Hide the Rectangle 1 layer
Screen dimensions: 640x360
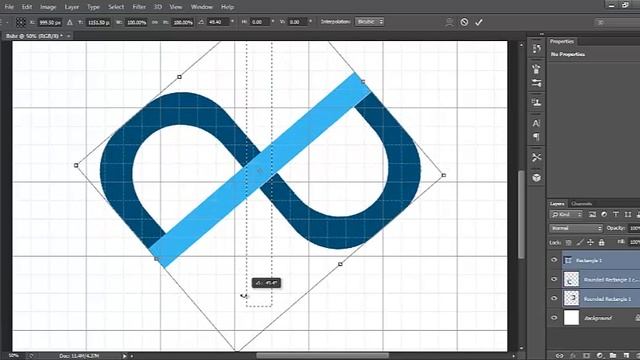554,260
